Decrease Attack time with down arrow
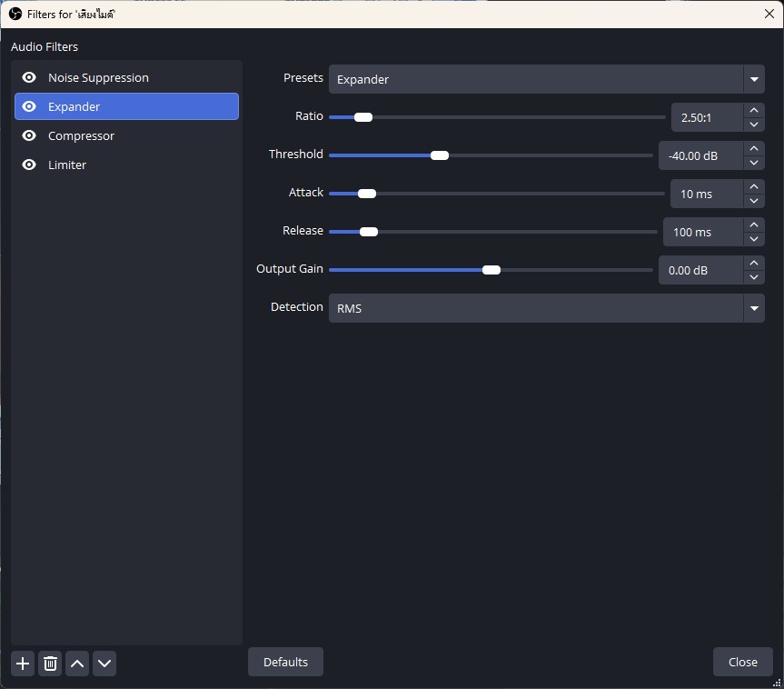Image resolution: width=784 pixels, height=689 pixels. (754, 201)
